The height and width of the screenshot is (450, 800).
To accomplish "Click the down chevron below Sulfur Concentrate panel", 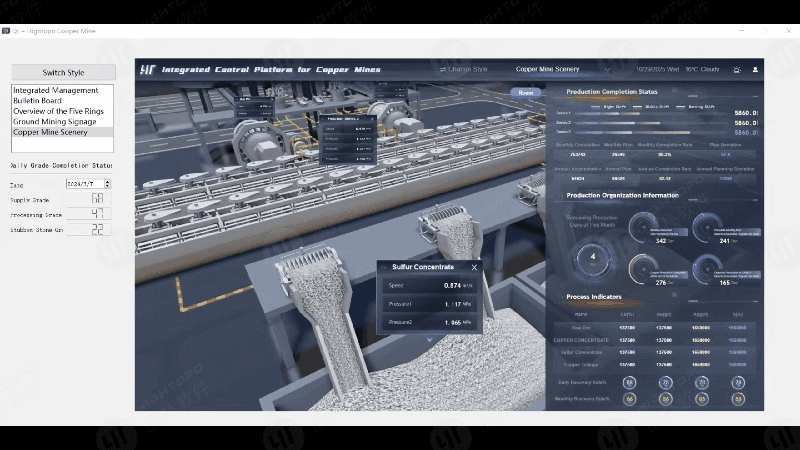I will point(430,340).
